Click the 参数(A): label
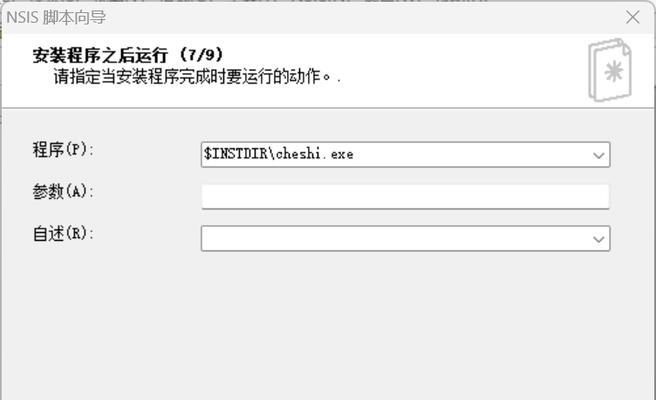Screen dimensions: 656x400 pyautogui.click(x=63, y=192)
